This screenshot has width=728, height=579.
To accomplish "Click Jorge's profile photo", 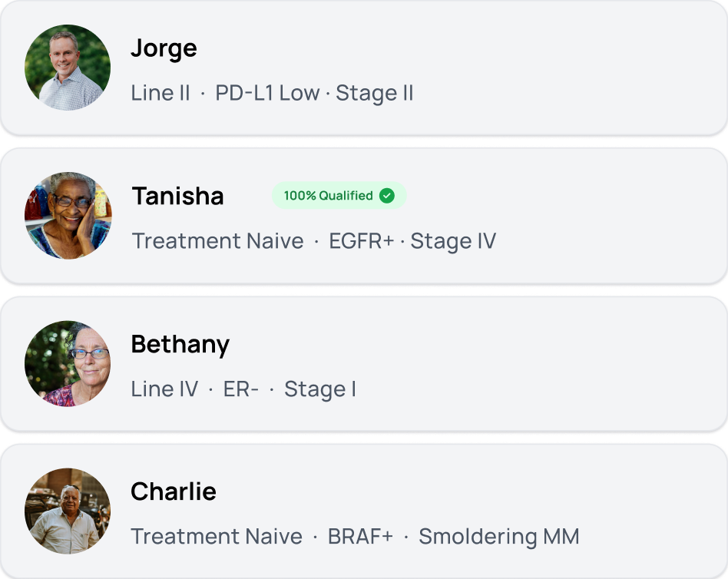I will click(68, 68).
